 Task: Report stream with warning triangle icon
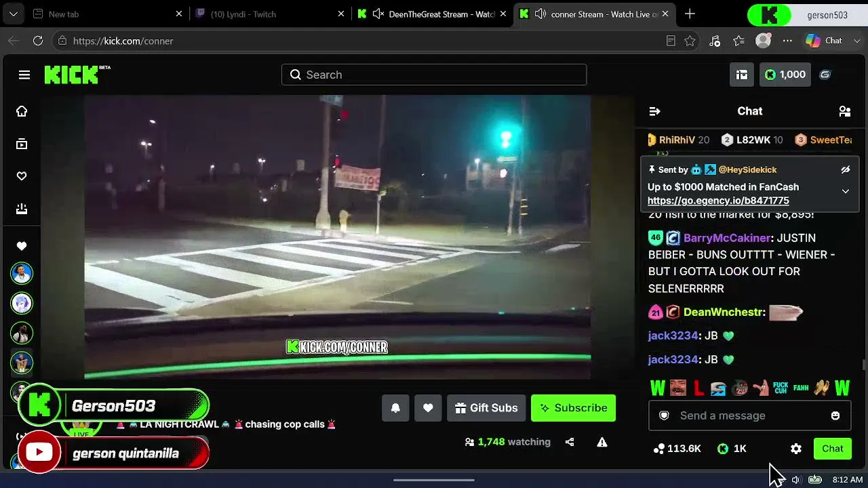tap(601, 442)
